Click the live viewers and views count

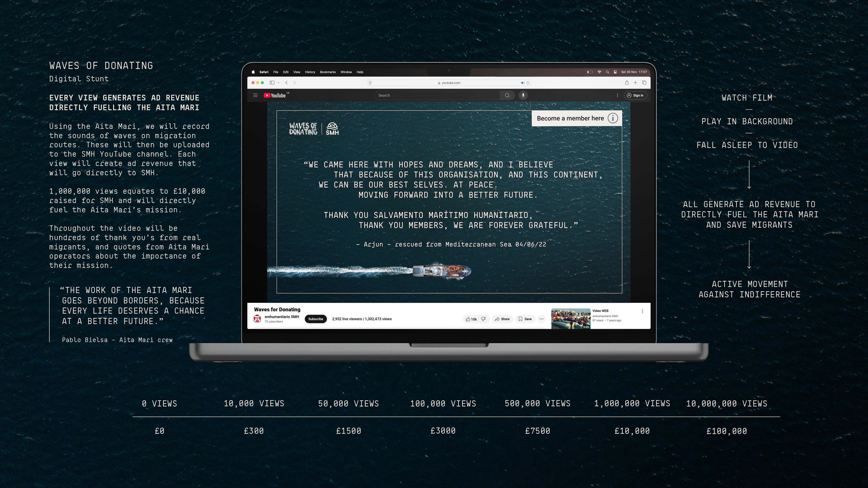[362, 319]
